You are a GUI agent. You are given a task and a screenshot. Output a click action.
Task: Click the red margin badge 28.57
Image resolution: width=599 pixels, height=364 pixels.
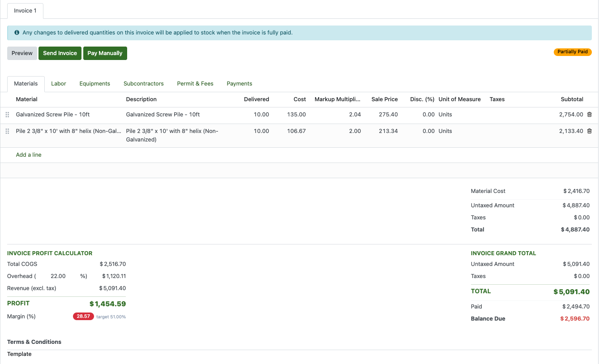(83, 317)
